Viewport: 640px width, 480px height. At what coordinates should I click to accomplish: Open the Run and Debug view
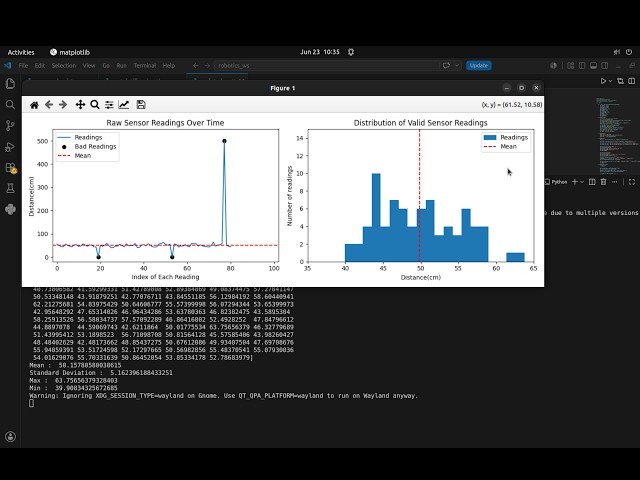coord(10,147)
